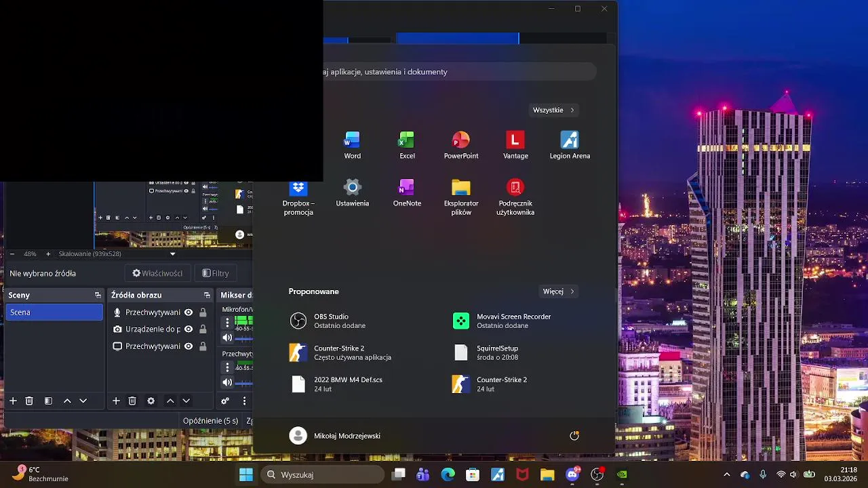
Task: Open scene filters icon in Sceny toolbar
Action: (48, 401)
